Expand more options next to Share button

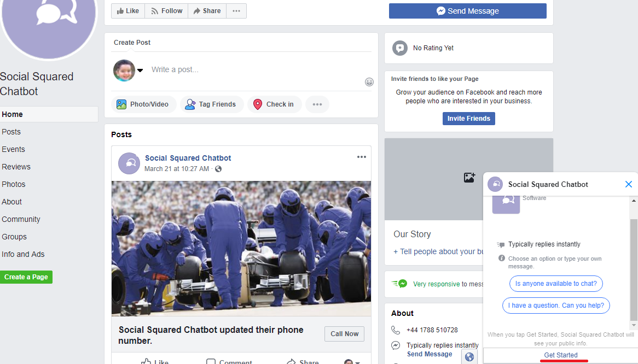[236, 11]
